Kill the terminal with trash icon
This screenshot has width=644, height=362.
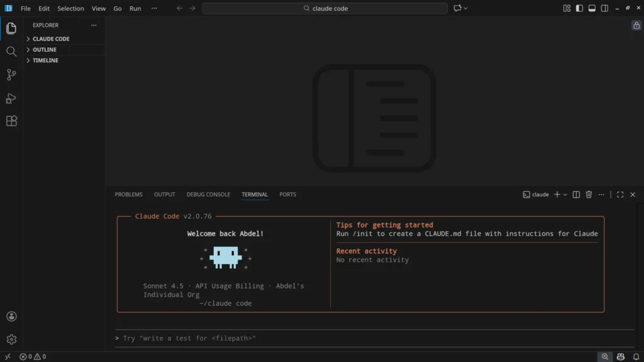pyautogui.click(x=589, y=195)
